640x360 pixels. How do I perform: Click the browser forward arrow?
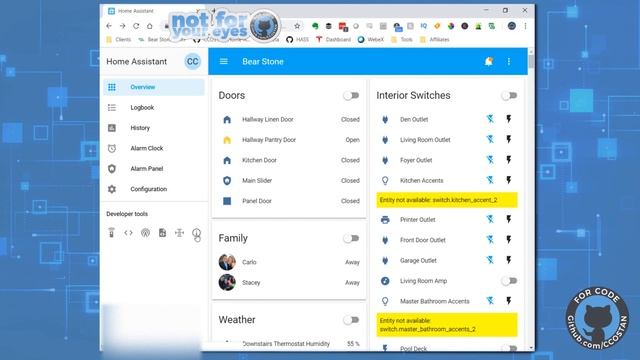pos(122,26)
